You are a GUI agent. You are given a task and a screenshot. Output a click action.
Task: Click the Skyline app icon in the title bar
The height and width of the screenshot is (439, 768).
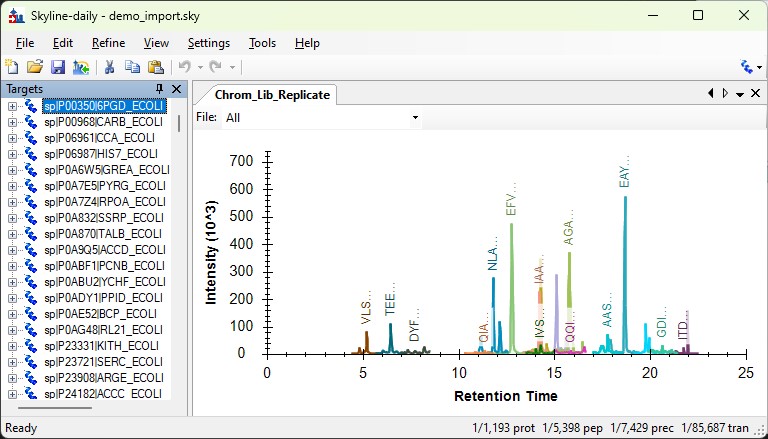point(17,16)
